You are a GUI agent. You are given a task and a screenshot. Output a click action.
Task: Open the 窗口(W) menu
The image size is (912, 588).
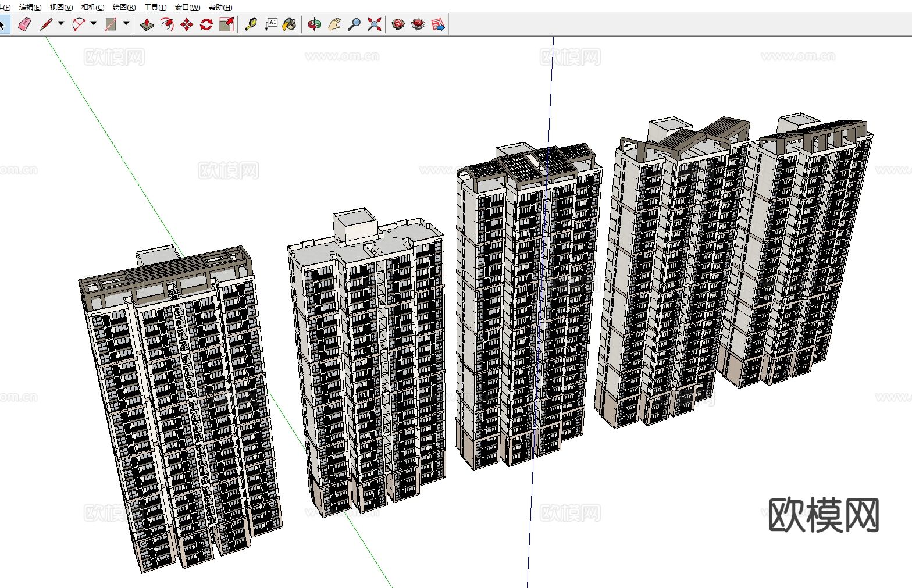pyautogui.click(x=187, y=8)
